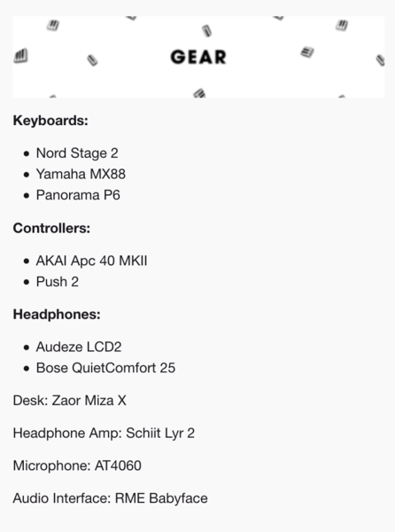Select the Panorama P6 list item
The height and width of the screenshot is (532, 395).
[x=78, y=195]
